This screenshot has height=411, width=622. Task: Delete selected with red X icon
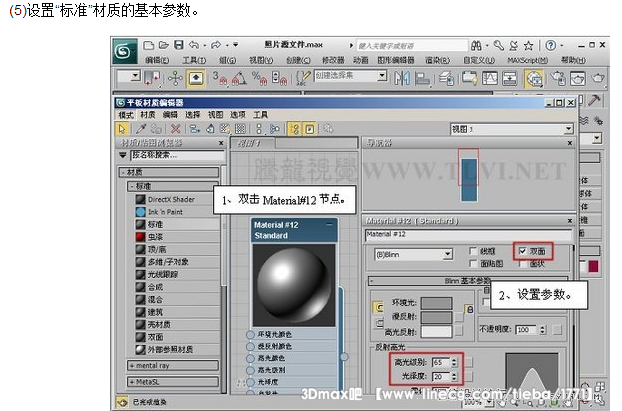[x=175, y=129]
